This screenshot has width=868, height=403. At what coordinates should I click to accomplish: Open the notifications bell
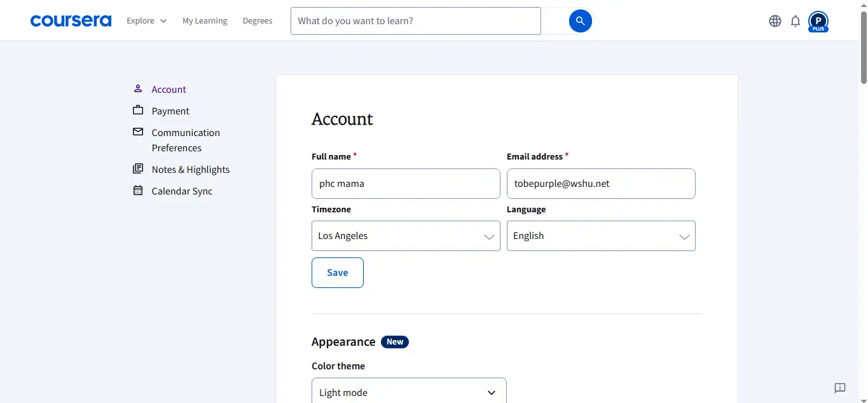point(796,21)
